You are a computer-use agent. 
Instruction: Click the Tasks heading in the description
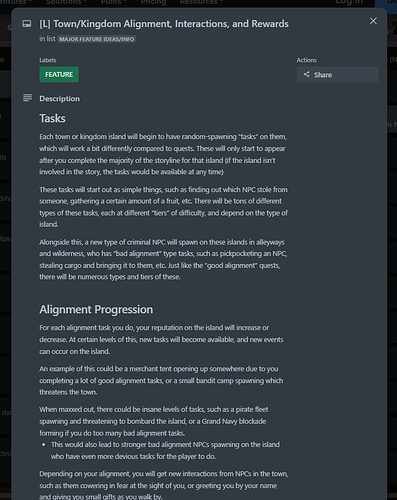pyautogui.click(x=52, y=118)
